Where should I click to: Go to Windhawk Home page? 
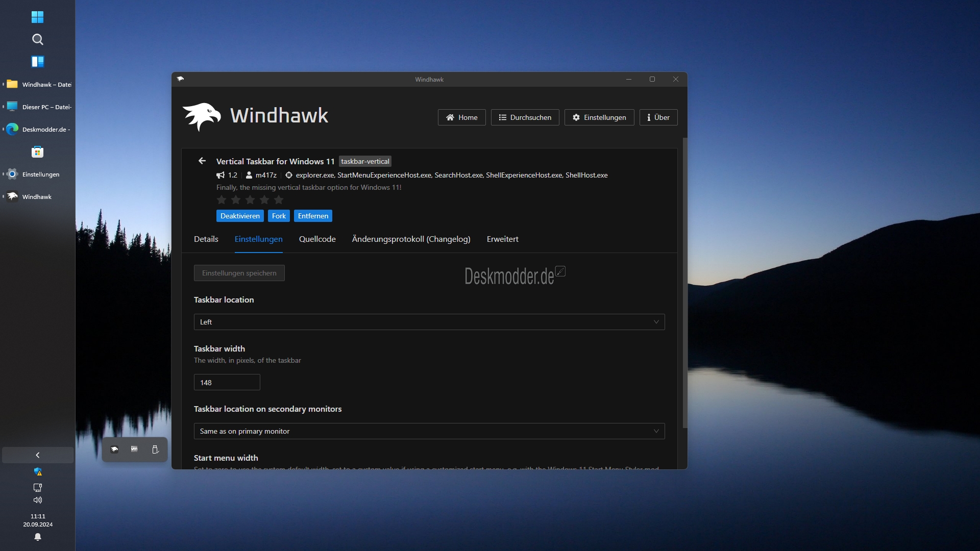coord(461,117)
